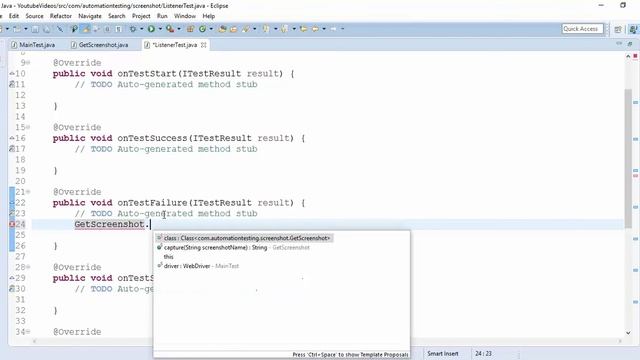Click the Open Type toolbar icon
Image resolution: width=640 pixels, height=360 pixels.
[x=222, y=29]
